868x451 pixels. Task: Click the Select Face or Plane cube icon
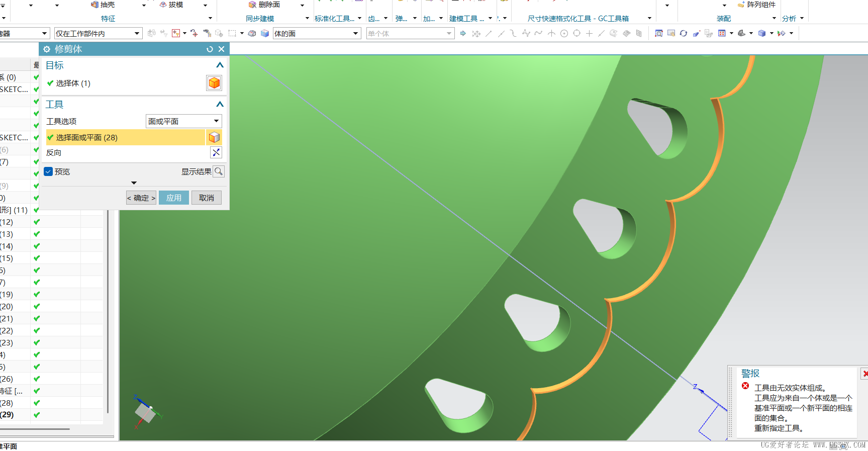point(214,137)
